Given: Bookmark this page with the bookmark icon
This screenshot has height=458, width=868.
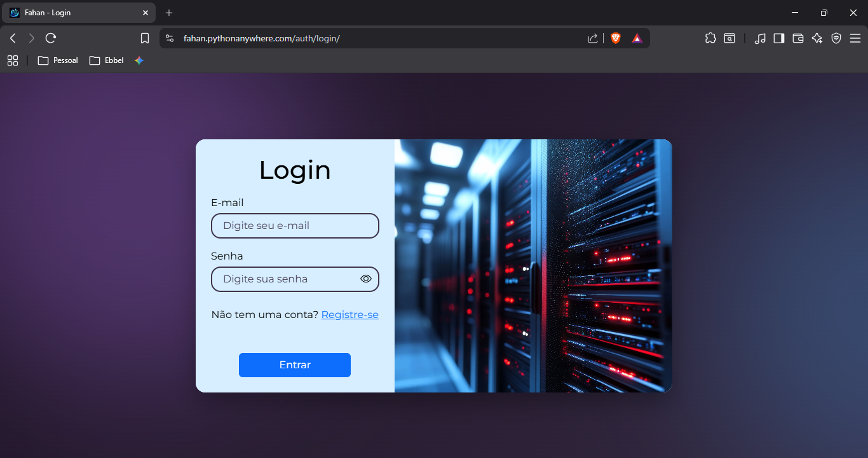Looking at the screenshot, I should pos(145,38).
